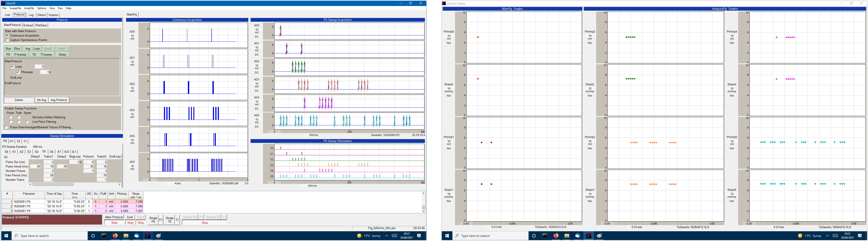Screen dimensions: 868x241
Task: Select the S3 stimulation tab
Action: pos(29,152)
